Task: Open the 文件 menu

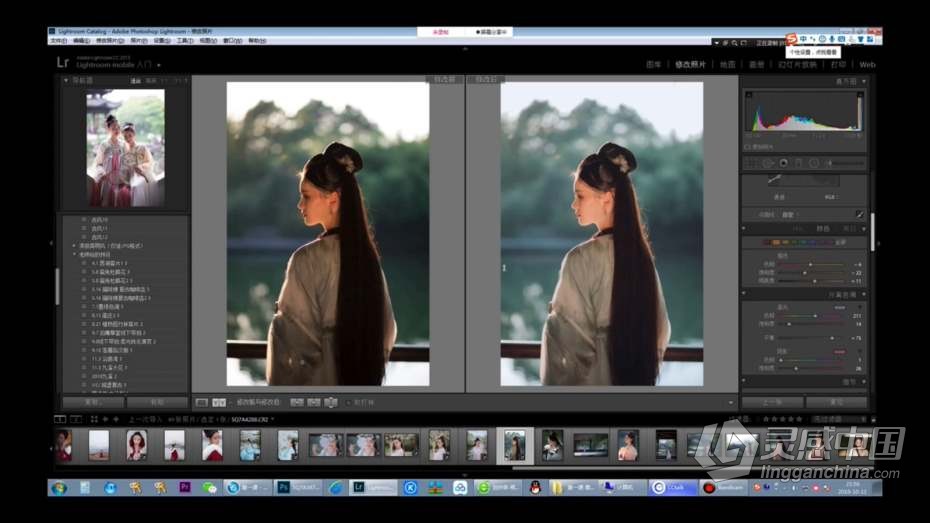Action: [59, 41]
